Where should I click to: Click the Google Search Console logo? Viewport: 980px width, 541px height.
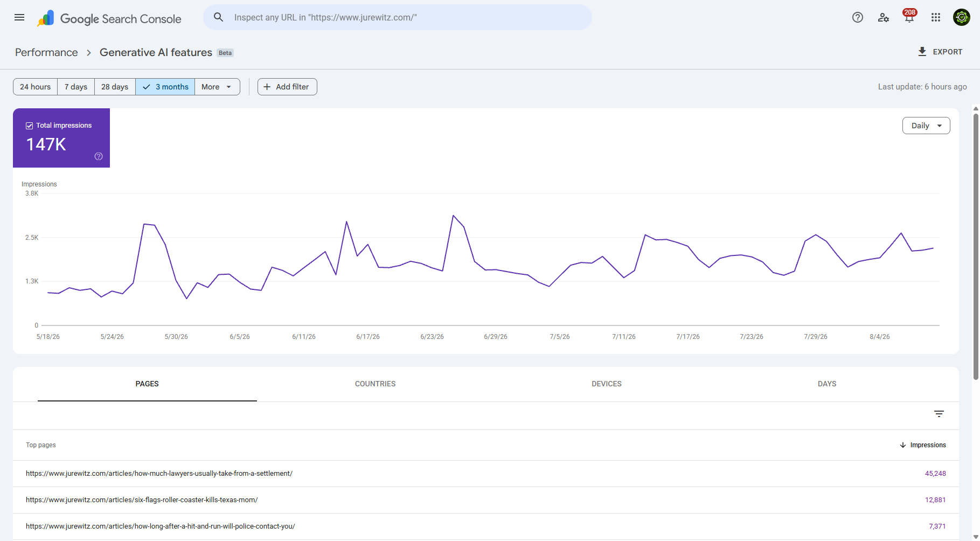tap(109, 18)
